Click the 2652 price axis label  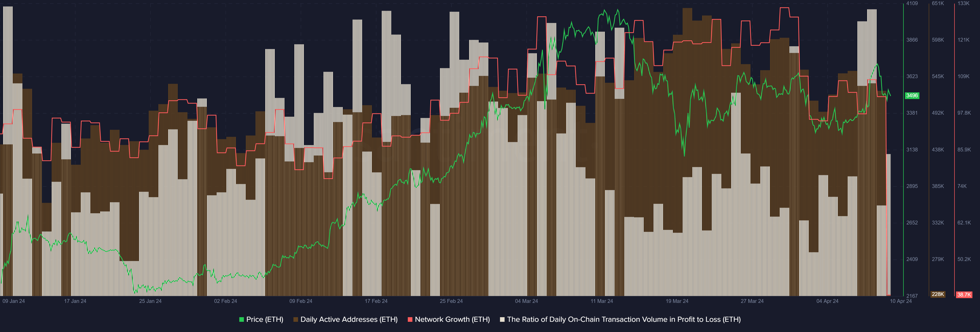[x=912, y=223]
